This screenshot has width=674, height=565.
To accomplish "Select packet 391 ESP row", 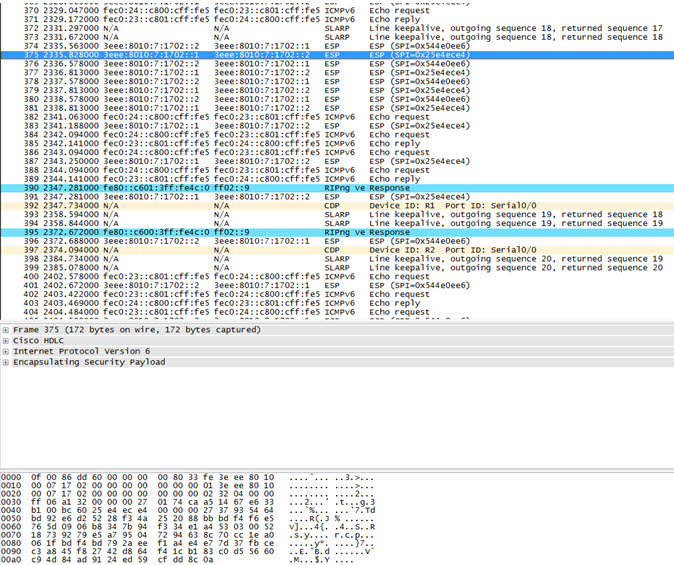I will tap(337, 197).
